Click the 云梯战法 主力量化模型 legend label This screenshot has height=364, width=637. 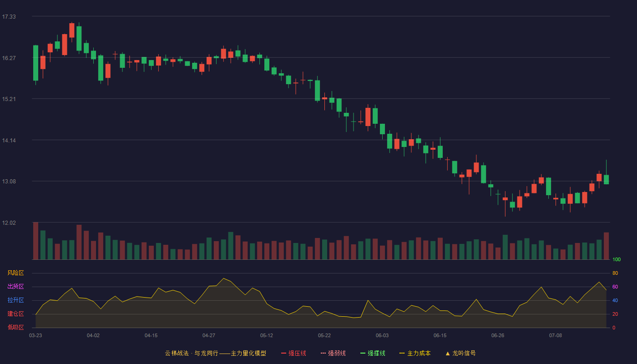click(215, 353)
